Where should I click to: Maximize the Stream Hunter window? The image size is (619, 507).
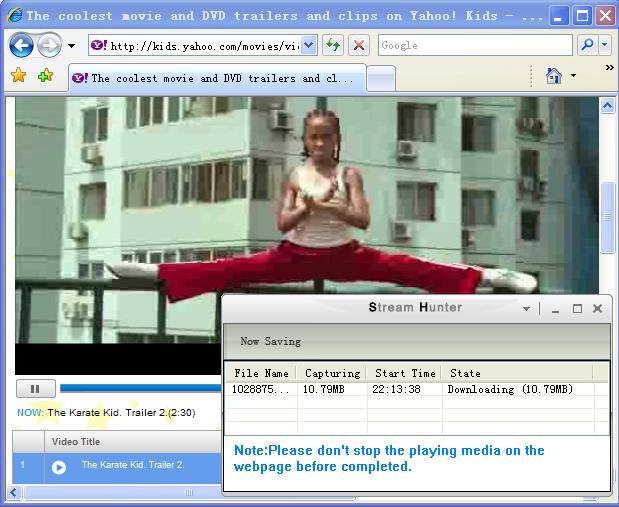tap(577, 308)
